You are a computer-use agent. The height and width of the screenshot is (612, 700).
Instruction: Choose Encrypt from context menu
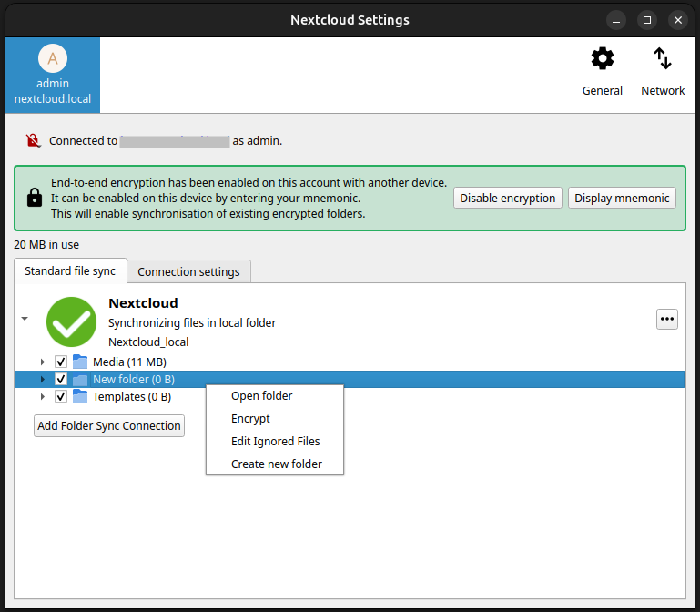(x=250, y=419)
